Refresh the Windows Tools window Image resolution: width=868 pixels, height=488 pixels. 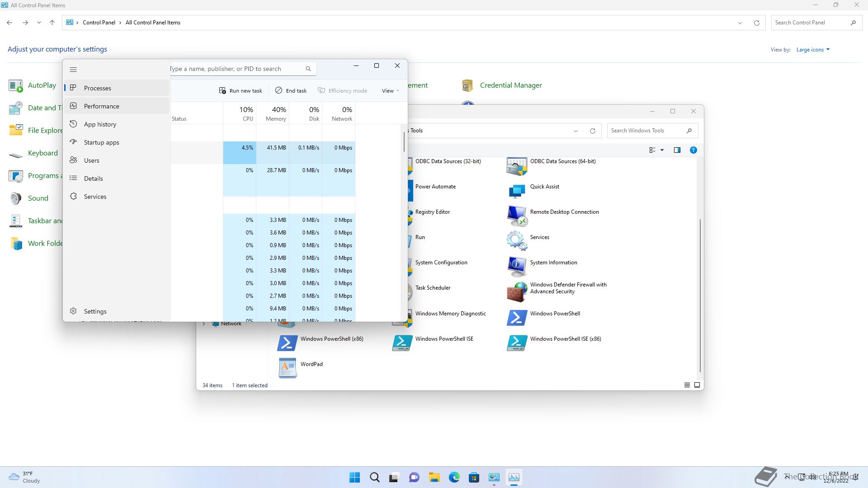tap(593, 131)
